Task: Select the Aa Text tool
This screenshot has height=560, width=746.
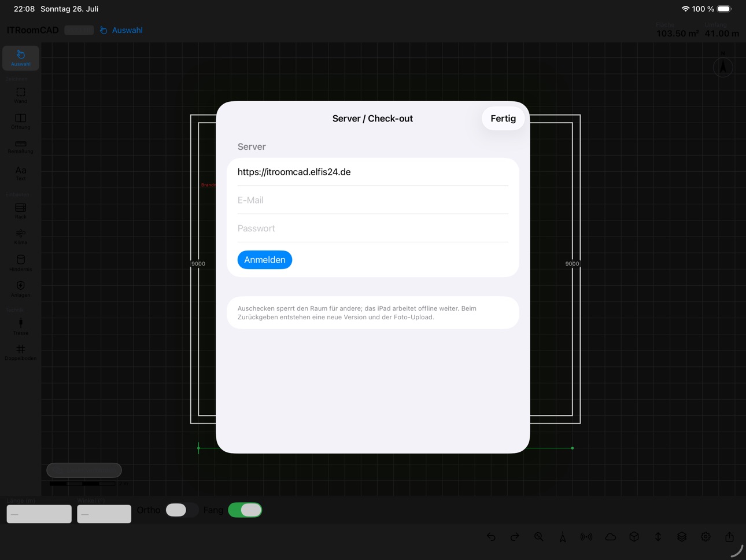Action: 21,173
